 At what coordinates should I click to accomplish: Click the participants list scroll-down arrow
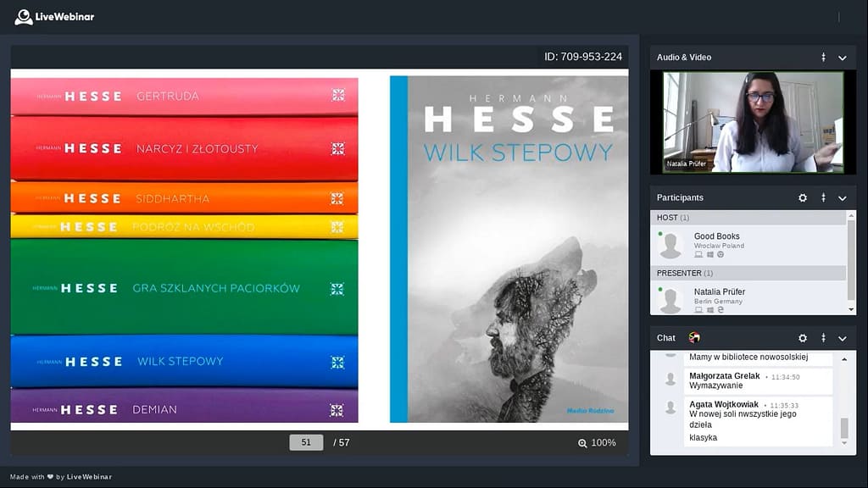coord(851,310)
